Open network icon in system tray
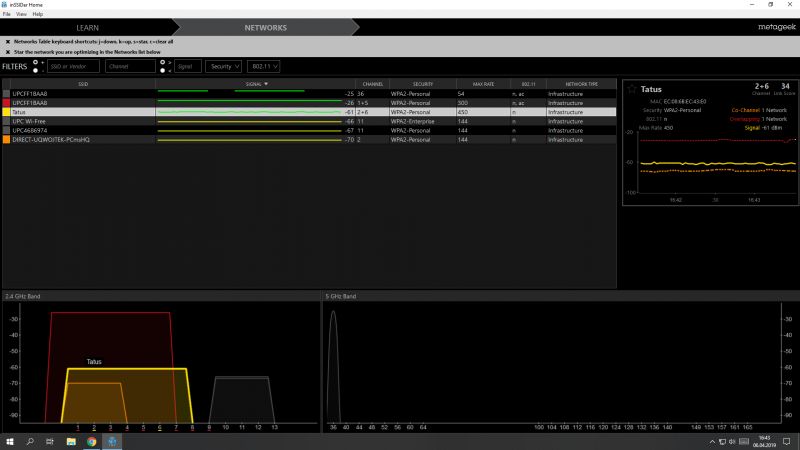The height and width of the screenshot is (450, 800). pos(722,442)
